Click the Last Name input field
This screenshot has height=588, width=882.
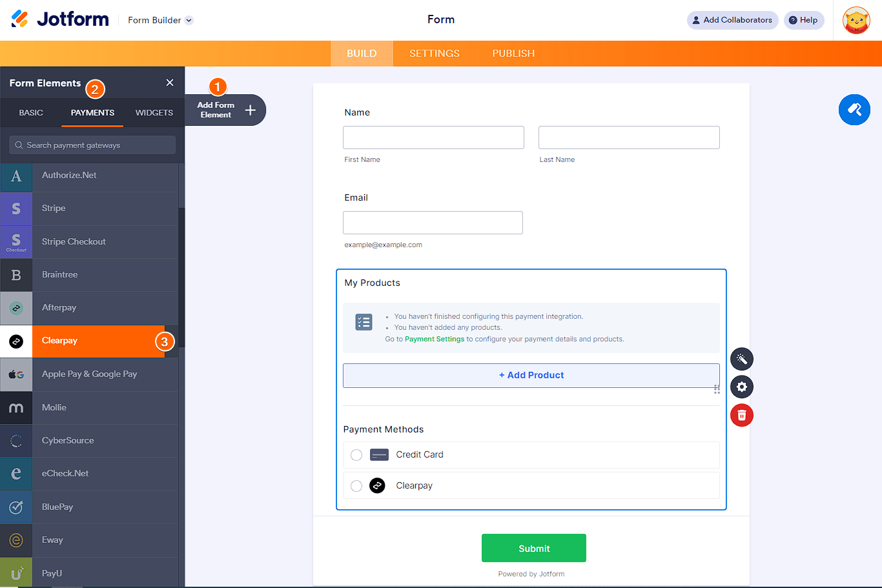click(x=629, y=137)
